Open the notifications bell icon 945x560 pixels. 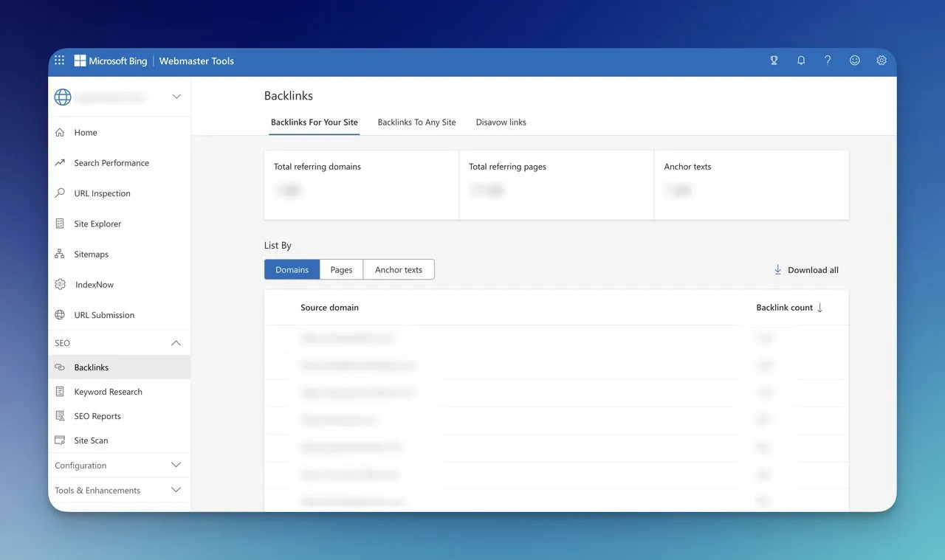coord(801,61)
